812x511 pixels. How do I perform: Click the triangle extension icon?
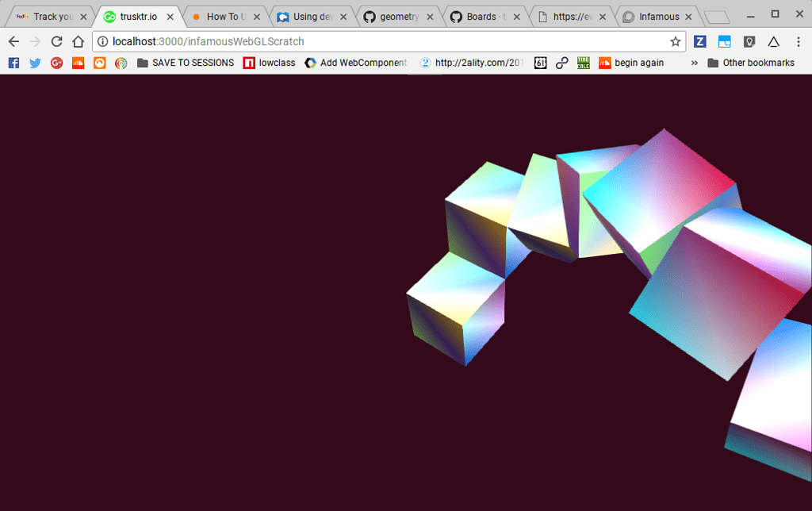coord(773,41)
